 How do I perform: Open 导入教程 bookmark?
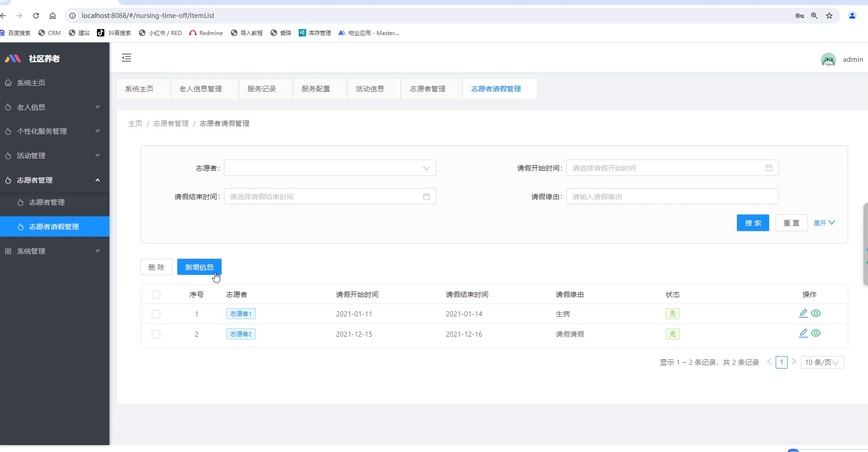coord(247,33)
